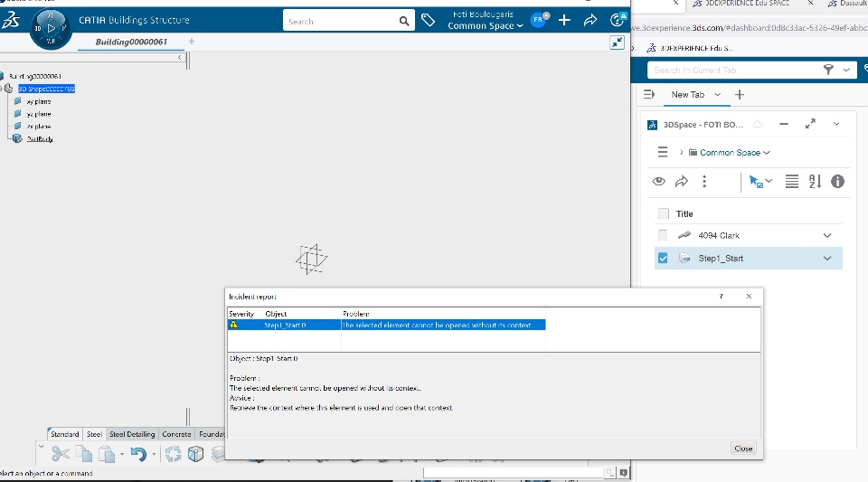Select the New Tab dashboard tab
This screenshot has width=868, height=482.
coord(688,95)
